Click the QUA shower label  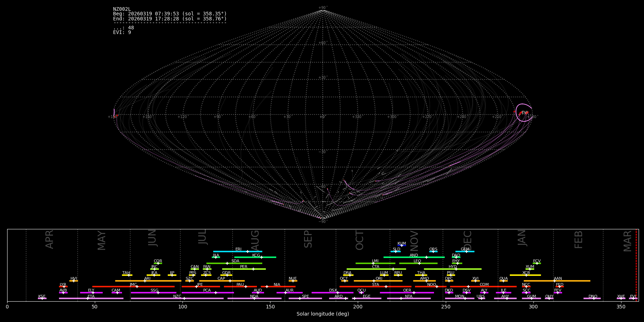tap(503, 278)
